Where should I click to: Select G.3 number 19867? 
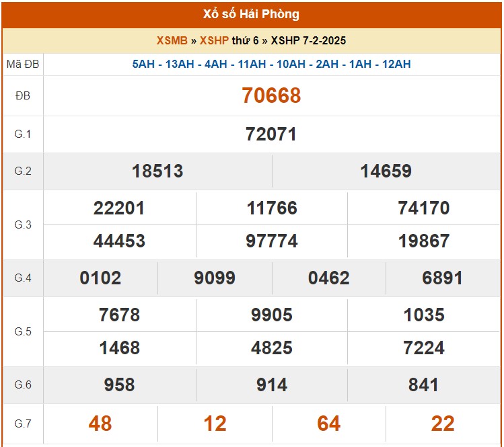(x=424, y=241)
